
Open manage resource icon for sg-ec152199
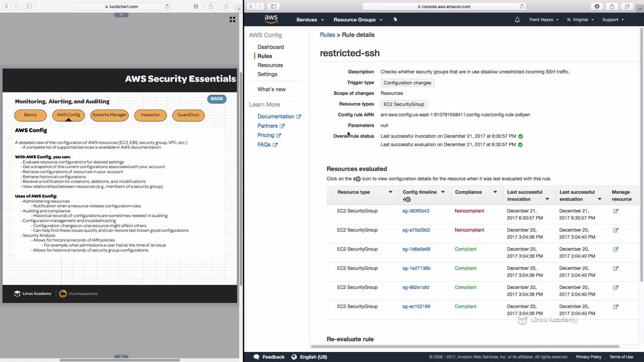[615, 307]
